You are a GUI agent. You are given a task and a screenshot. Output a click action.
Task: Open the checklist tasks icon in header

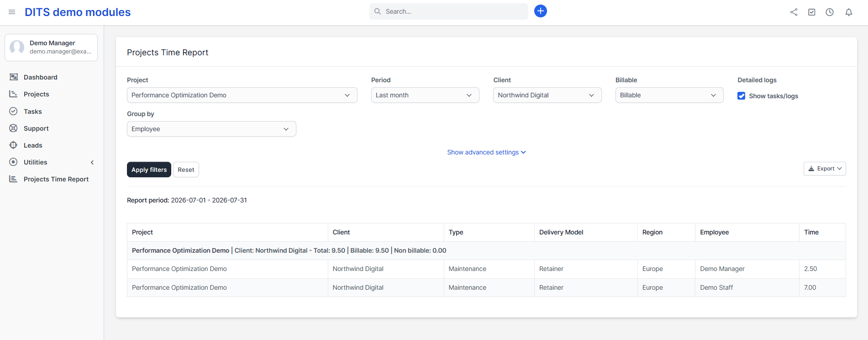(x=812, y=12)
